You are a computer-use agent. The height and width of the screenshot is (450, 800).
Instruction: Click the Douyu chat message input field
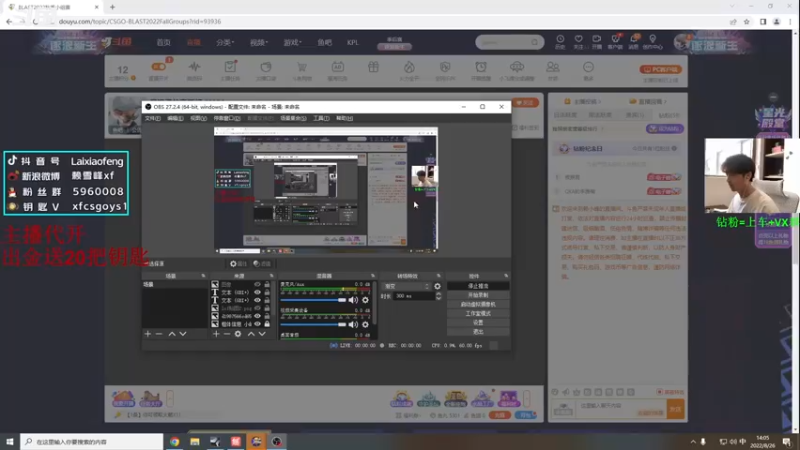tap(621, 409)
